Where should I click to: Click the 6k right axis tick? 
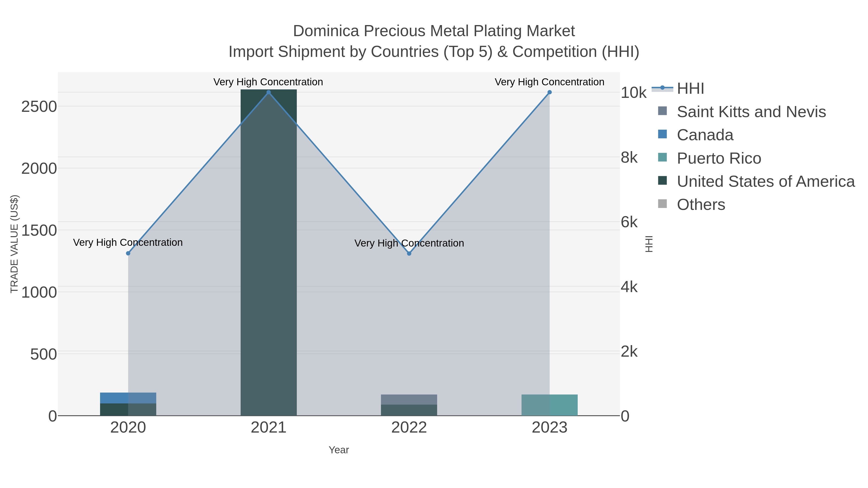pos(629,222)
